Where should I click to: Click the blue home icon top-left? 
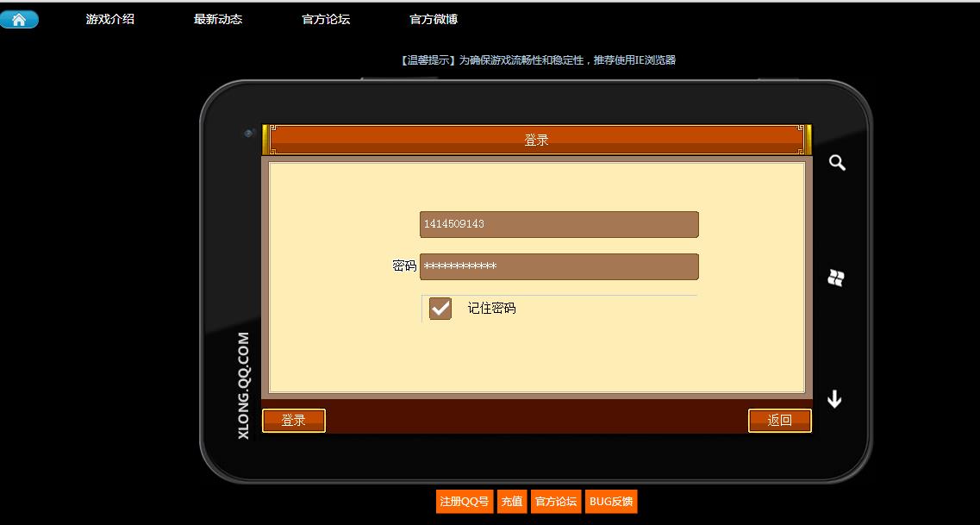[x=19, y=18]
